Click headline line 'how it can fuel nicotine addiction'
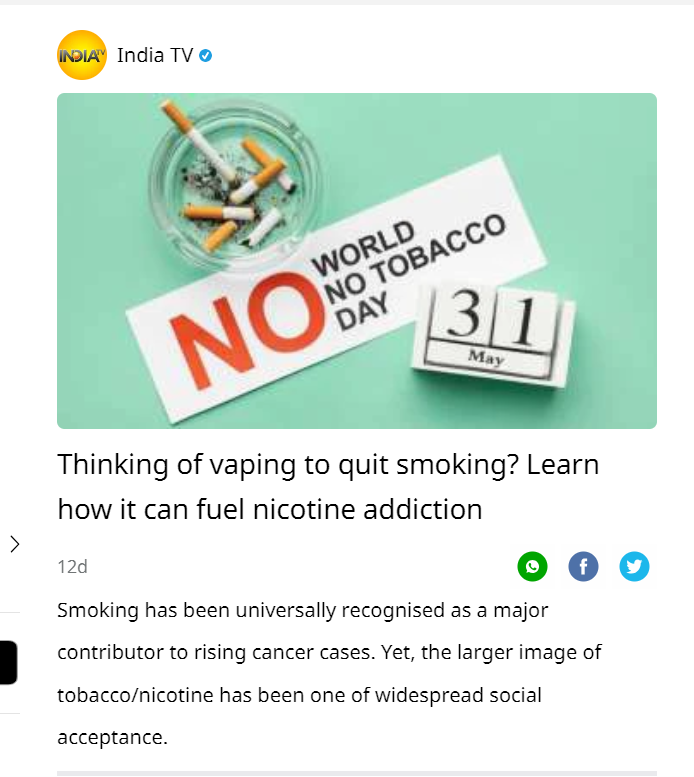Image resolution: width=694 pixels, height=777 pixels. [x=270, y=509]
